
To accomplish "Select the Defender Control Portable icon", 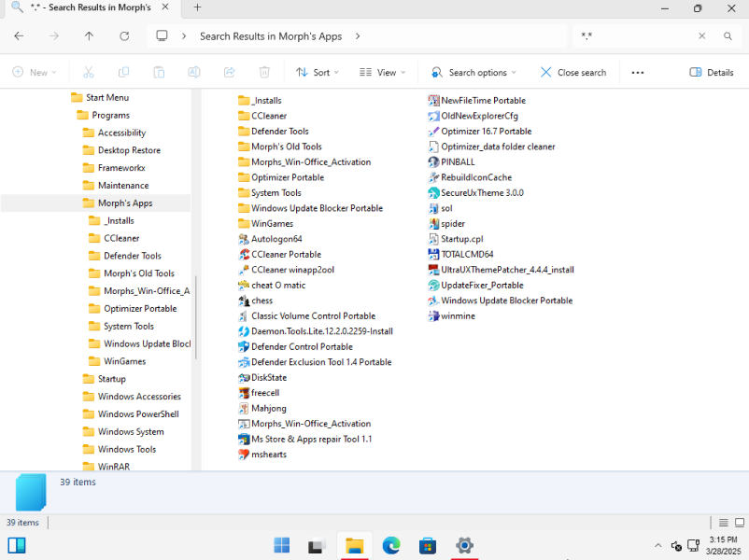I will point(244,346).
